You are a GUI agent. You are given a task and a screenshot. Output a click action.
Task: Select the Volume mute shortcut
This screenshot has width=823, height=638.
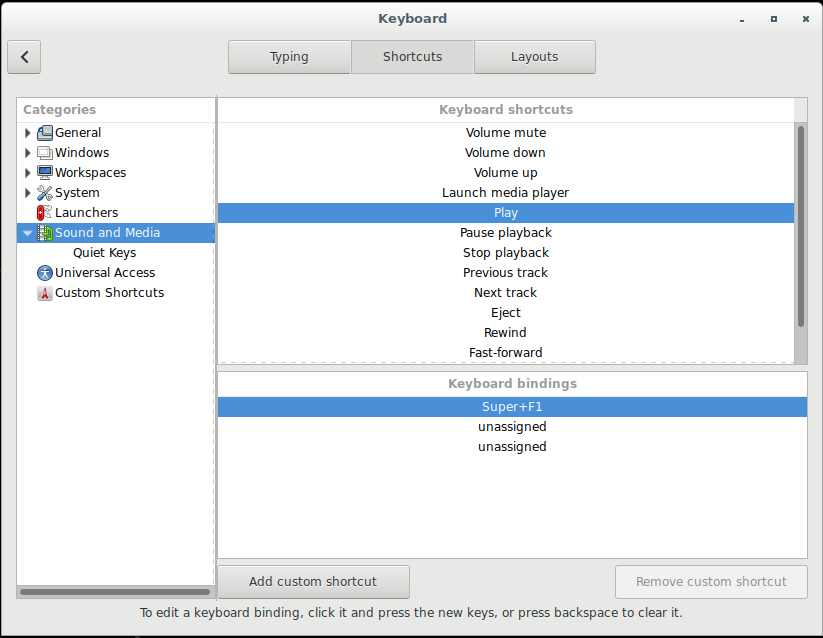click(x=505, y=133)
